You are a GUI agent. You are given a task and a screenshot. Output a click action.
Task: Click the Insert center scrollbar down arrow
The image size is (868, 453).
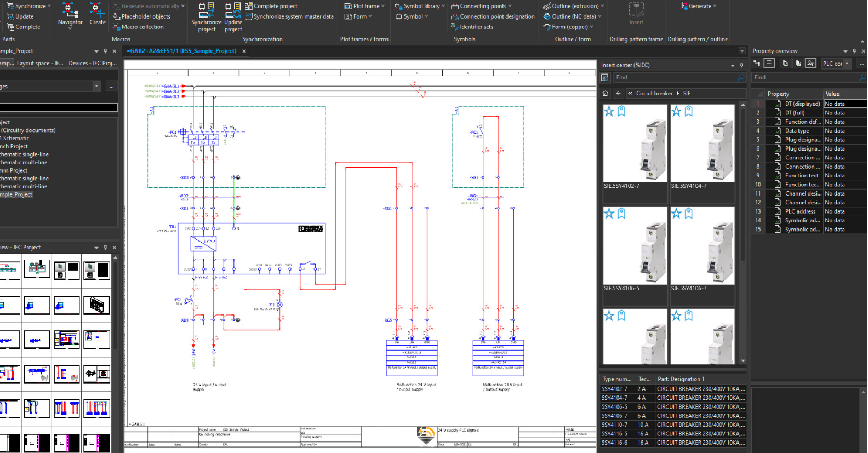743,361
